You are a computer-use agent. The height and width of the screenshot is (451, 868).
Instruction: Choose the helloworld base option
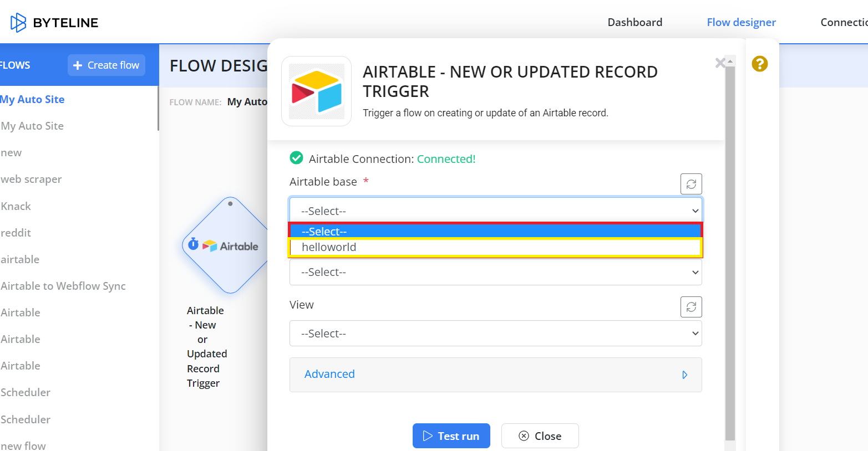[x=496, y=248]
